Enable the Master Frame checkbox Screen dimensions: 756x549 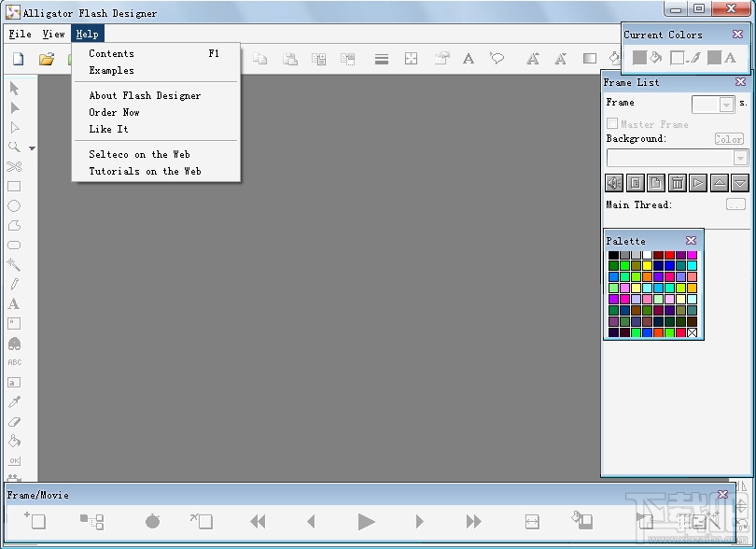[613, 122]
